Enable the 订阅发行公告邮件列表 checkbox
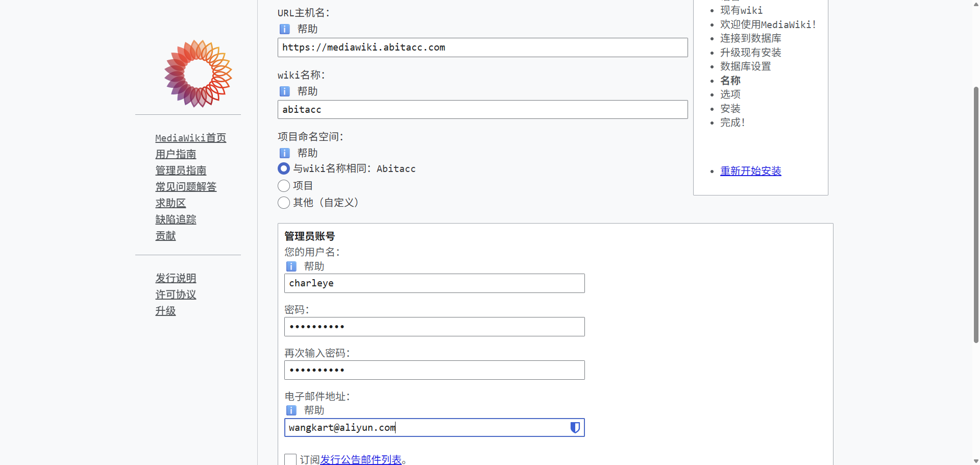The height and width of the screenshot is (465, 980). tap(290, 459)
